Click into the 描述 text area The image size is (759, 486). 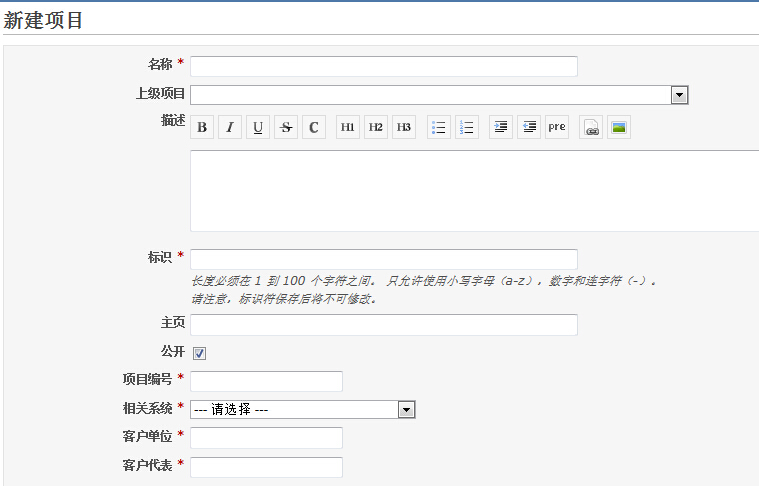pos(474,190)
